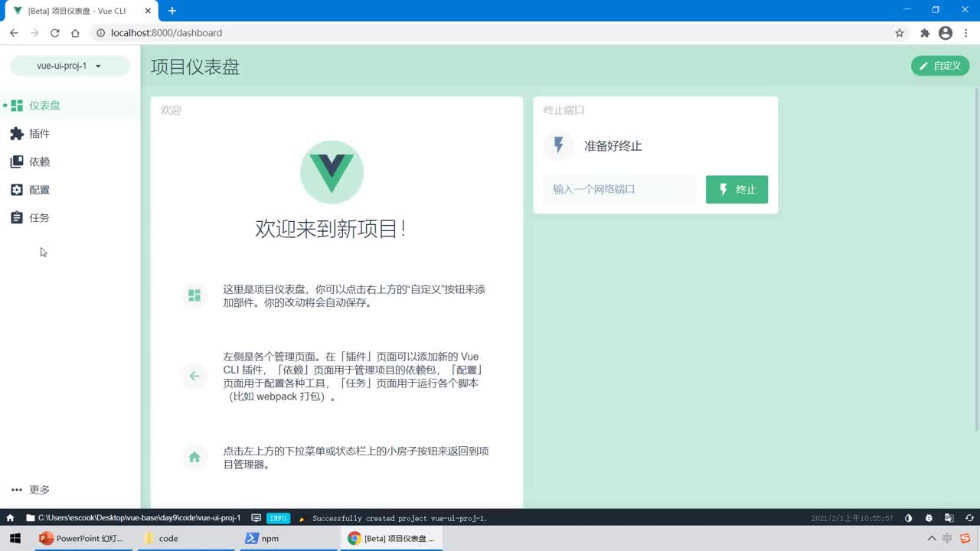Image resolution: width=980 pixels, height=551 pixels.
Task: Open the 任务 tasks page
Action: click(70, 218)
